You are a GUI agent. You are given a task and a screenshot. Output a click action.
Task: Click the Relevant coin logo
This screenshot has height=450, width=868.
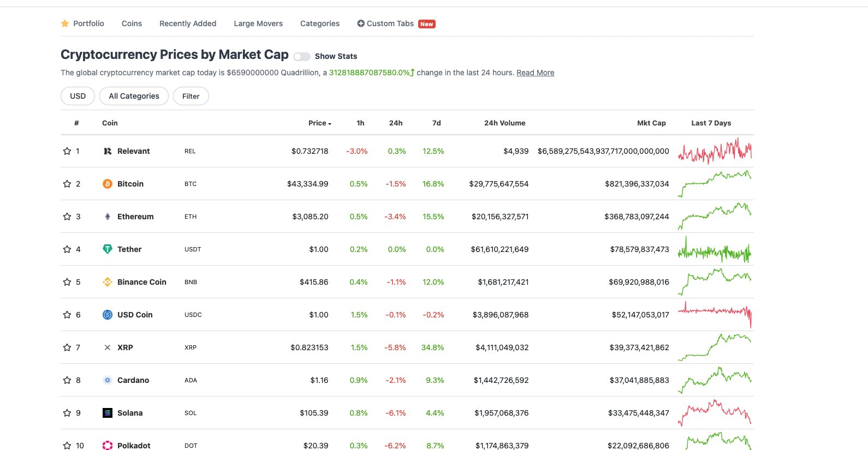coord(108,151)
